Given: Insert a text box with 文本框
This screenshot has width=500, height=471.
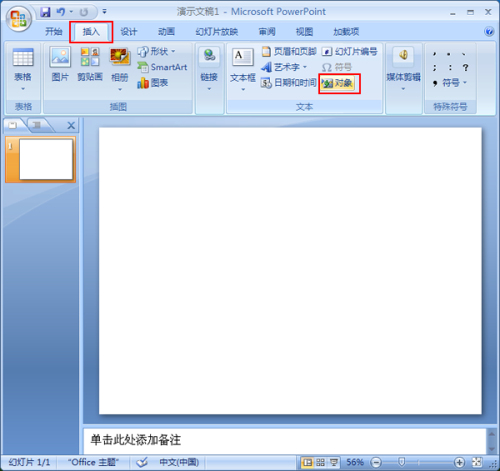Looking at the screenshot, I should pos(243,65).
